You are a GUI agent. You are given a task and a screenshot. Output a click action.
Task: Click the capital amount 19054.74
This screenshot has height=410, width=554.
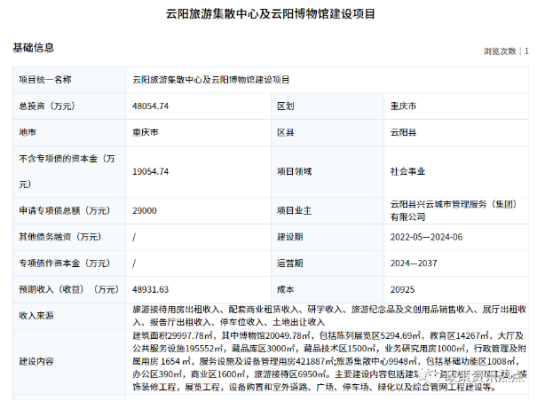tap(151, 171)
